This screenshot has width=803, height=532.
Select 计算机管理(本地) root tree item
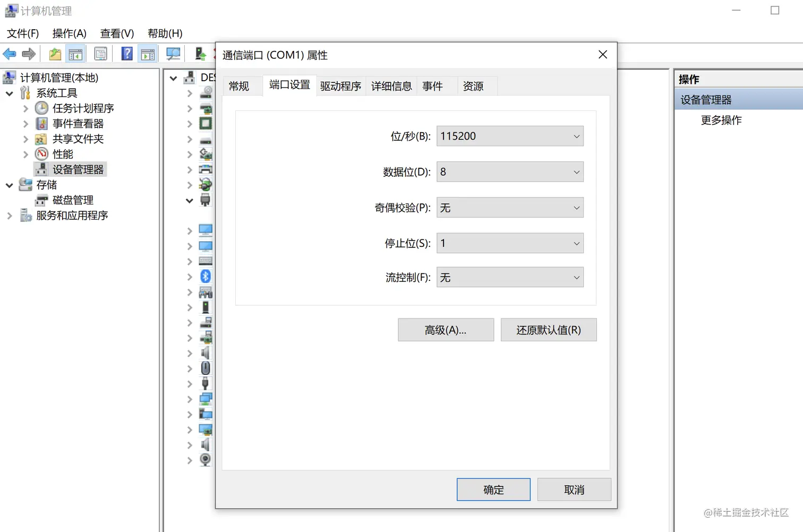(x=59, y=78)
